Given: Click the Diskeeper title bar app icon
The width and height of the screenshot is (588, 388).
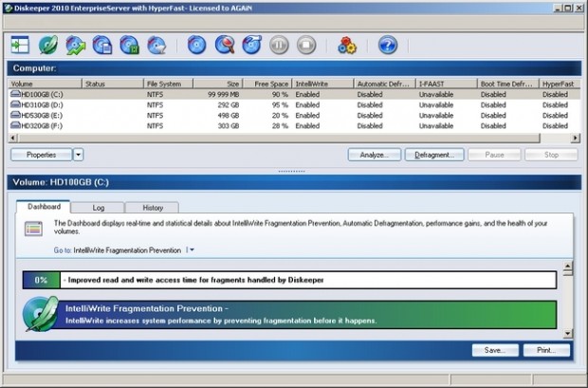Looking at the screenshot, I should [x=8, y=8].
